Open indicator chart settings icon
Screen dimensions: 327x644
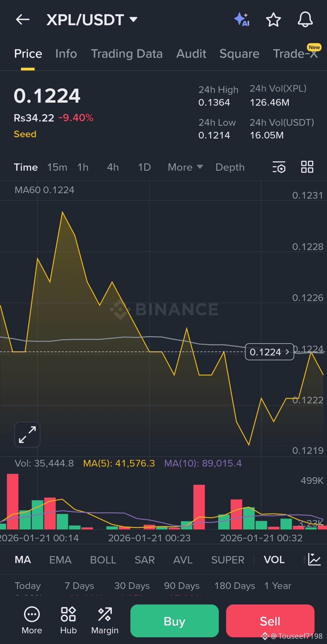click(314, 559)
